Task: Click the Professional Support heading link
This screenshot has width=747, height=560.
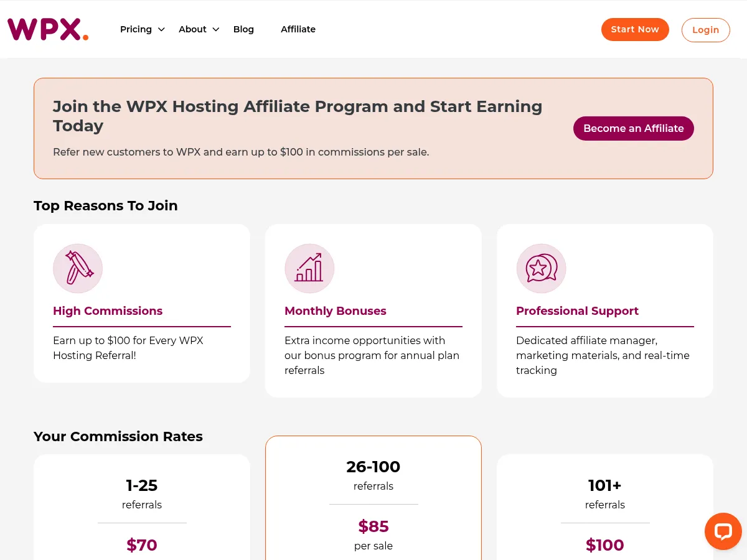Action: [577, 311]
